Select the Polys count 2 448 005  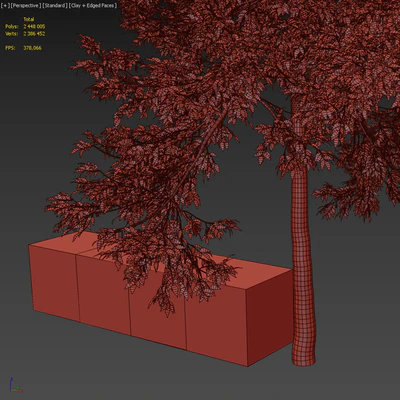point(34,26)
